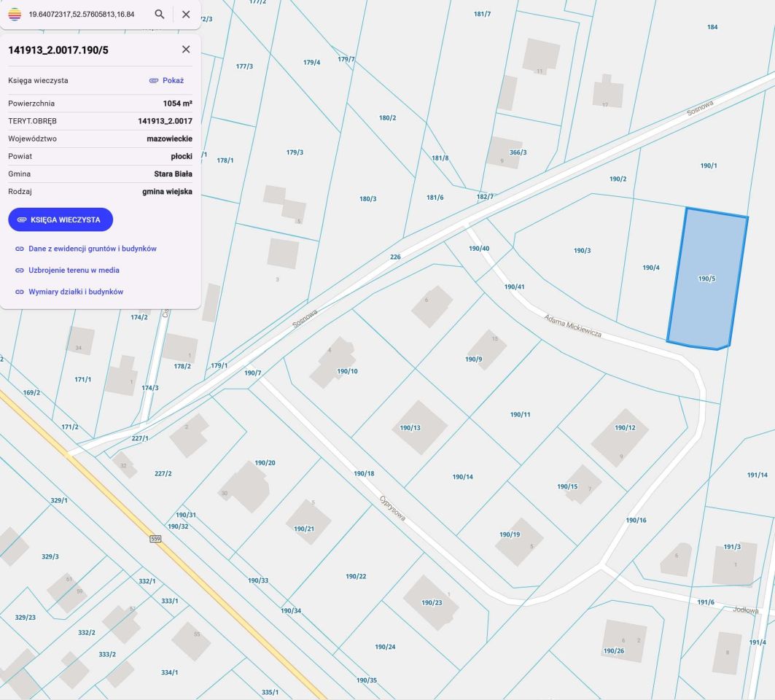Image resolution: width=775 pixels, height=700 pixels.
Task: Open Dane z ewidencji gruntów i budynków
Action: [x=93, y=249]
